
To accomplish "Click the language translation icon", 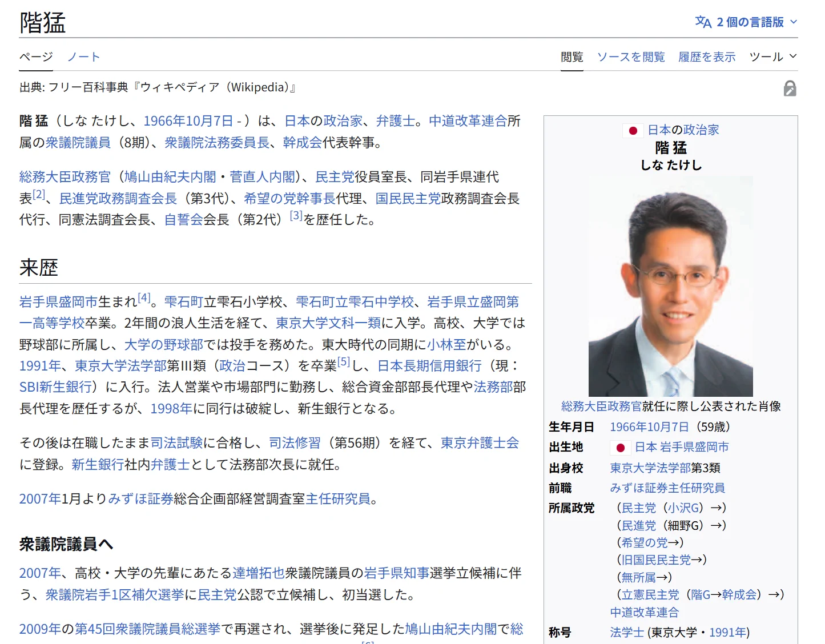I will pos(703,22).
